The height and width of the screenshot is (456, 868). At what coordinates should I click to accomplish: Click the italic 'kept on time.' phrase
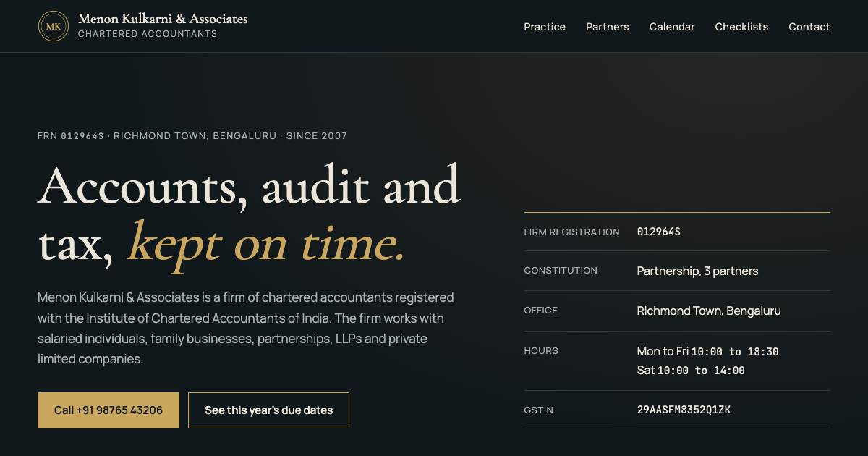click(266, 245)
